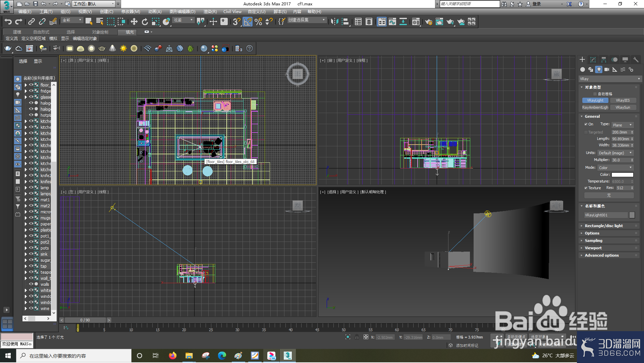Switch to the 对象绘制 ribbon tab
Image resolution: width=644 pixels, height=363 pixels.
coord(100,32)
